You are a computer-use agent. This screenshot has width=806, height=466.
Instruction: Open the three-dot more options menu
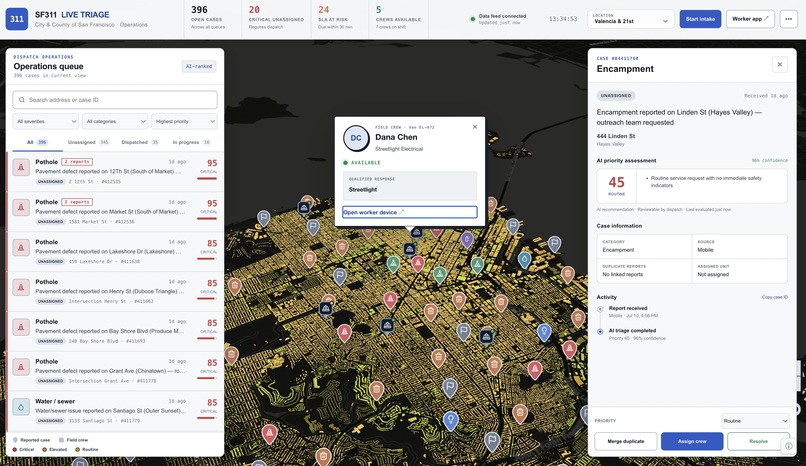(x=789, y=19)
